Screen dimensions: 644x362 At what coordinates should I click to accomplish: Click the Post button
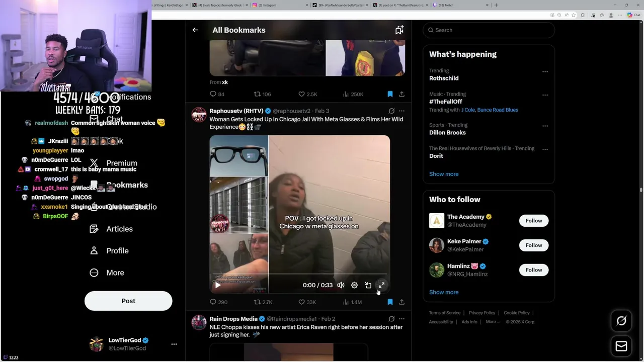point(128,301)
